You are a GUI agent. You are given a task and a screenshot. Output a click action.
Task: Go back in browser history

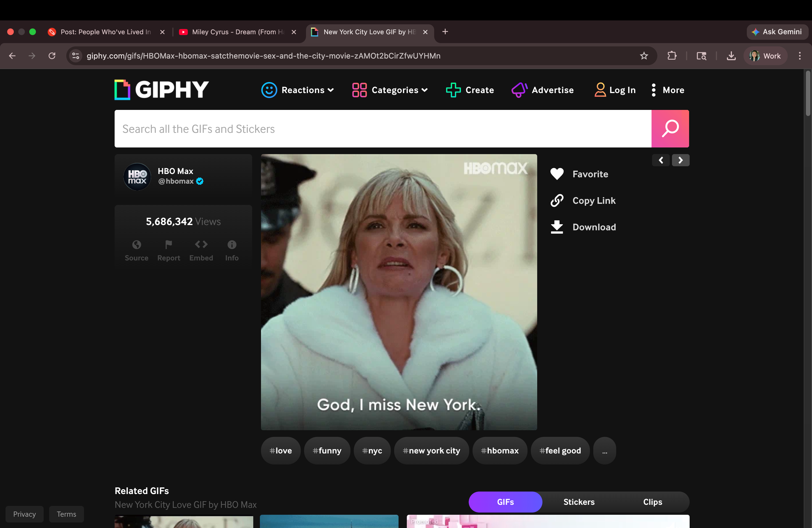click(12, 56)
